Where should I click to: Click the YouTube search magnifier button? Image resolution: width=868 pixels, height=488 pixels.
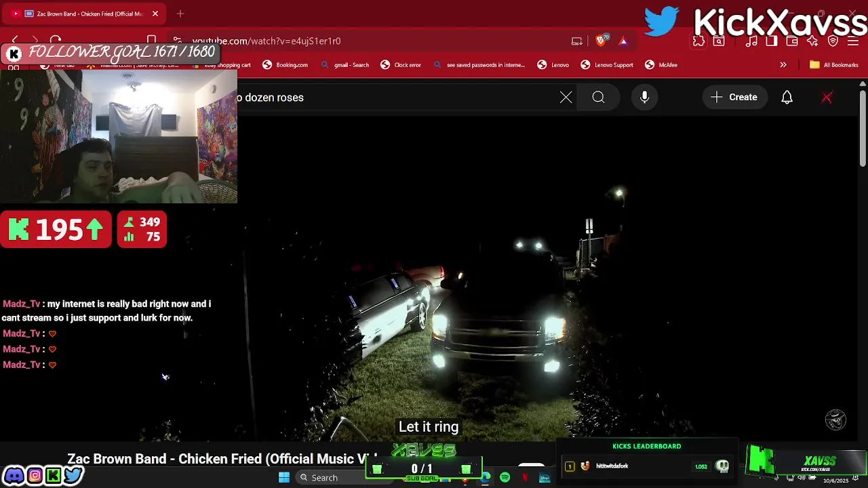(x=598, y=98)
